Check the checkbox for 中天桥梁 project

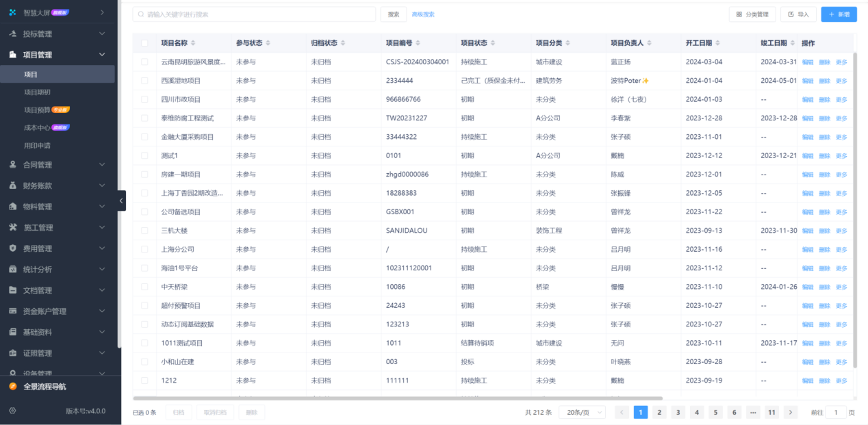146,286
